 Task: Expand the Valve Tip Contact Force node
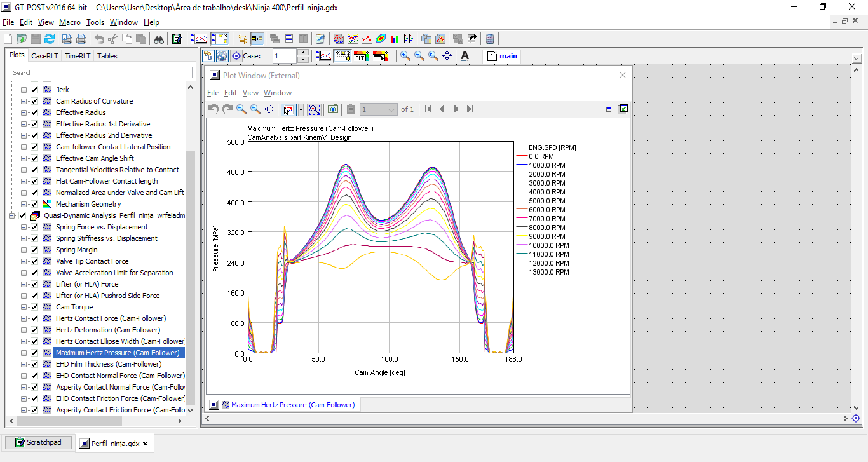coord(24,261)
